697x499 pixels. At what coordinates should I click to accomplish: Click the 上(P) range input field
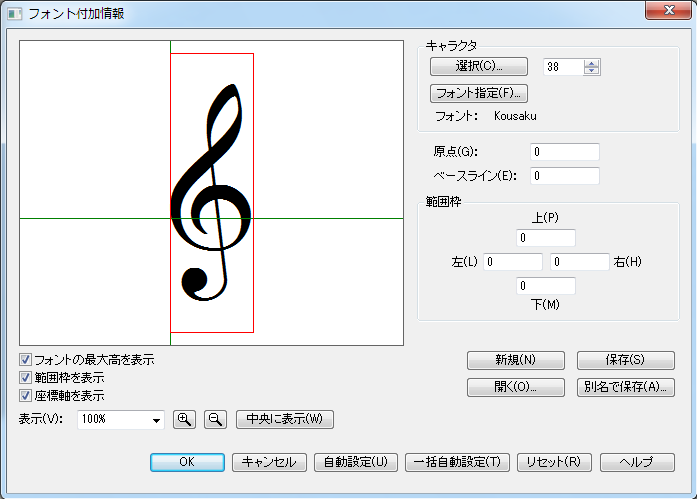(545, 238)
